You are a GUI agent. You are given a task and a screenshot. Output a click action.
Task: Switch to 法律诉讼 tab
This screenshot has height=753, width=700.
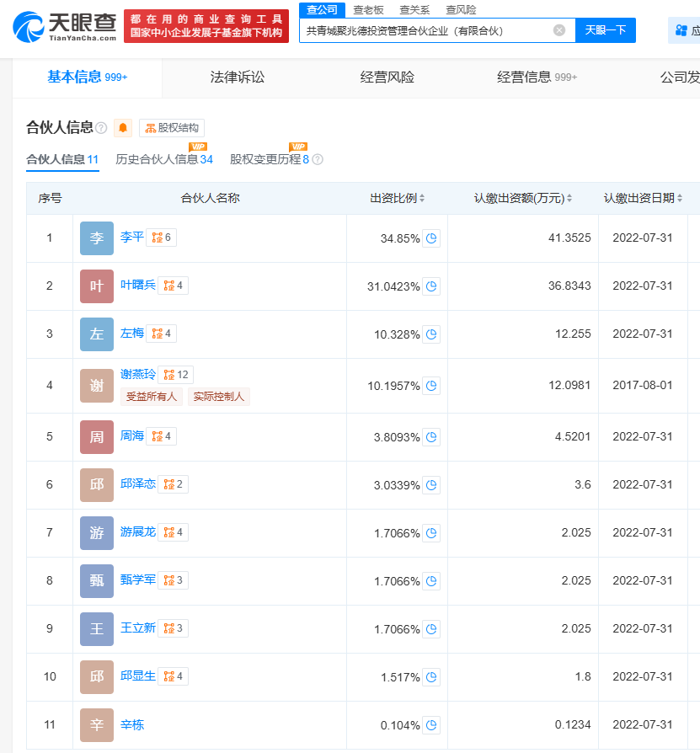pyautogui.click(x=237, y=77)
